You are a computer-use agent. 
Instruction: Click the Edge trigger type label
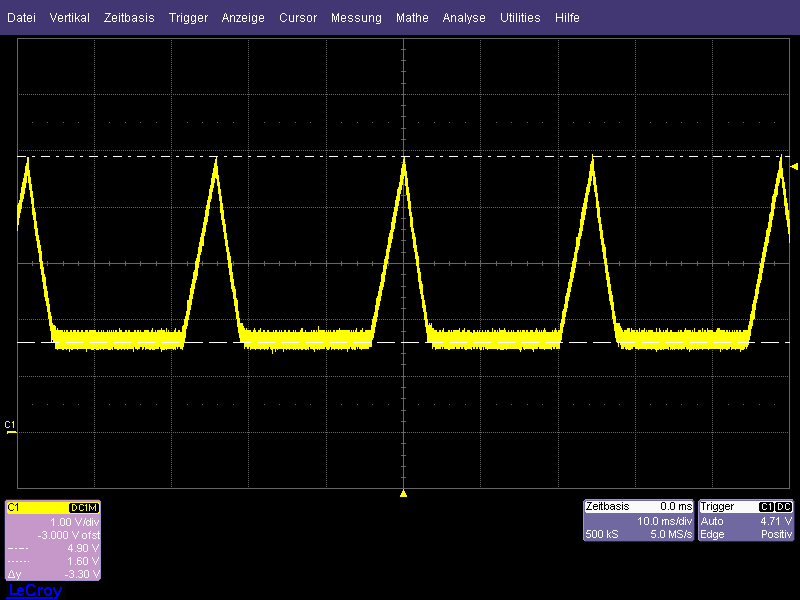coord(712,534)
